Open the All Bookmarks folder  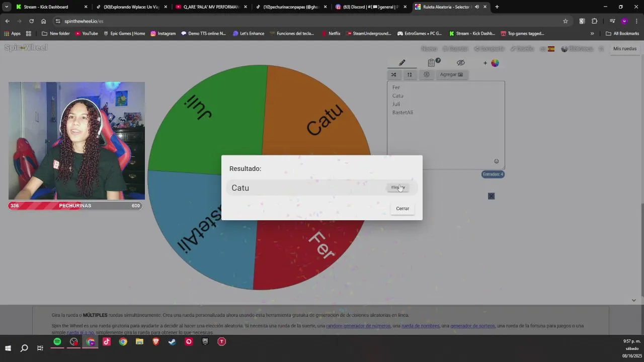622,34
